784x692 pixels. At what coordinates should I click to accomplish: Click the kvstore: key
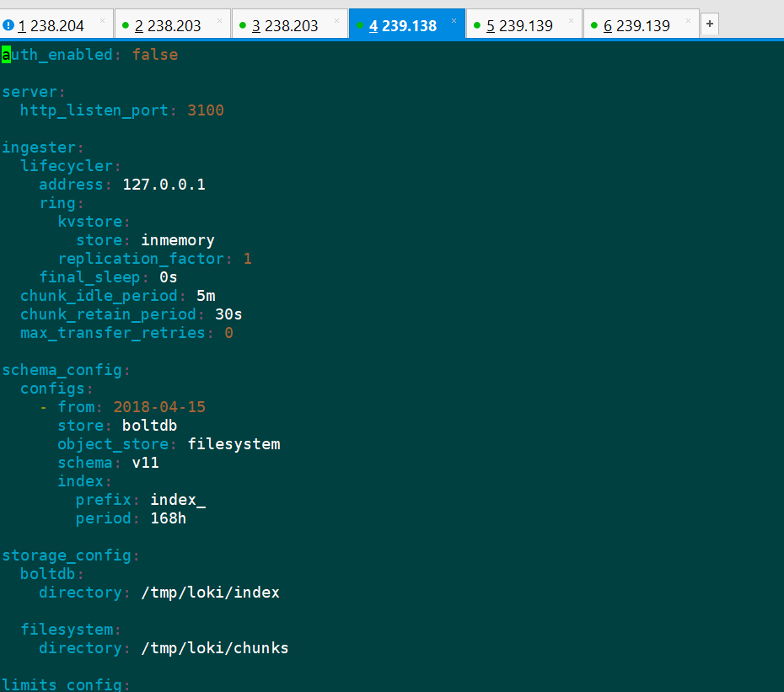(94, 222)
